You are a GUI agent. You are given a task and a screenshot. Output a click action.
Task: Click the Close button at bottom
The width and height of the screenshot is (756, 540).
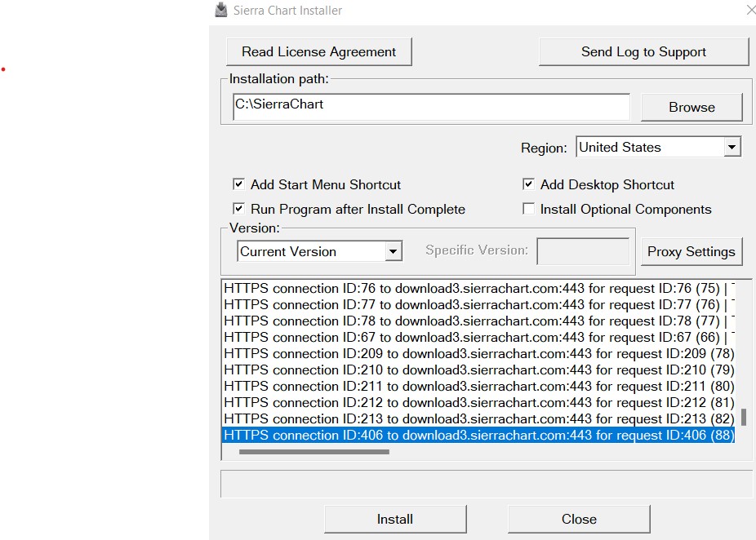coord(579,519)
